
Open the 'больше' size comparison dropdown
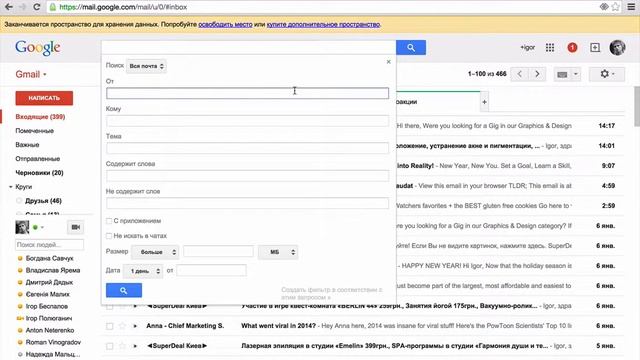click(155, 252)
